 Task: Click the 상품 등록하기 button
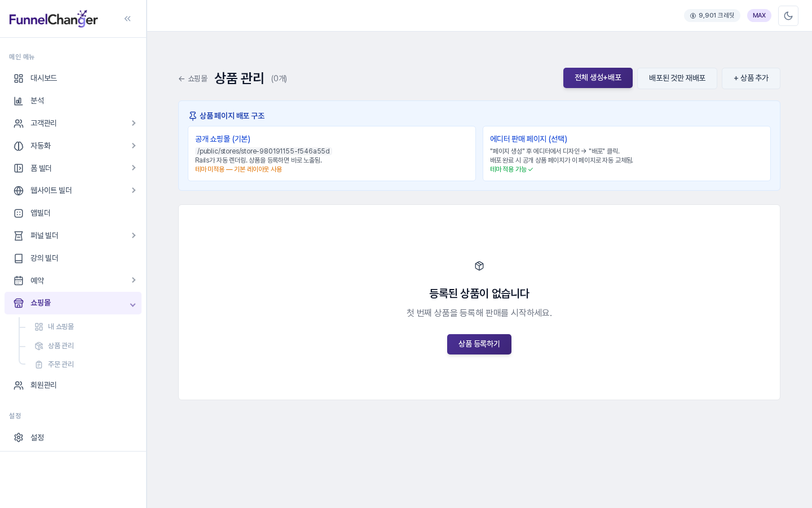pyautogui.click(x=479, y=344)
